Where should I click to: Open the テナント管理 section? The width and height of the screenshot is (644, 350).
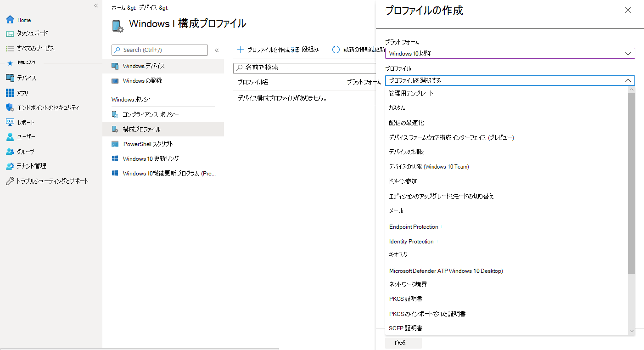tap(9, 166)
